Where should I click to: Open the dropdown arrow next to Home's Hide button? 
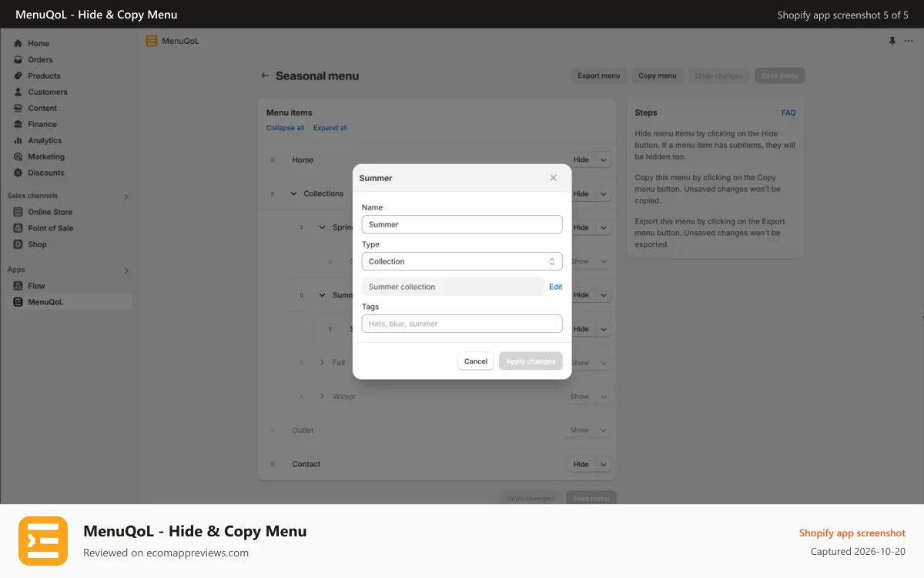coord(603,160)
